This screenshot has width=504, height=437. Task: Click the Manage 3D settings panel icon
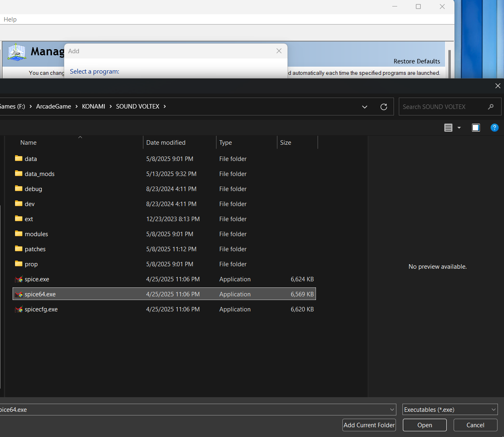17,52
